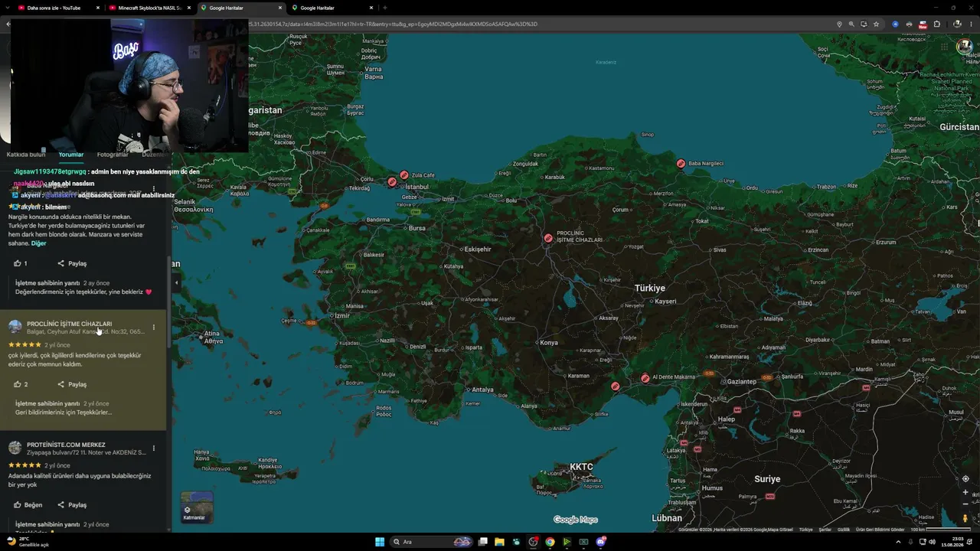980x551 pixels.
Task: Switch to the Minecraft Skyblock browser tab
Action: [149, 8]
